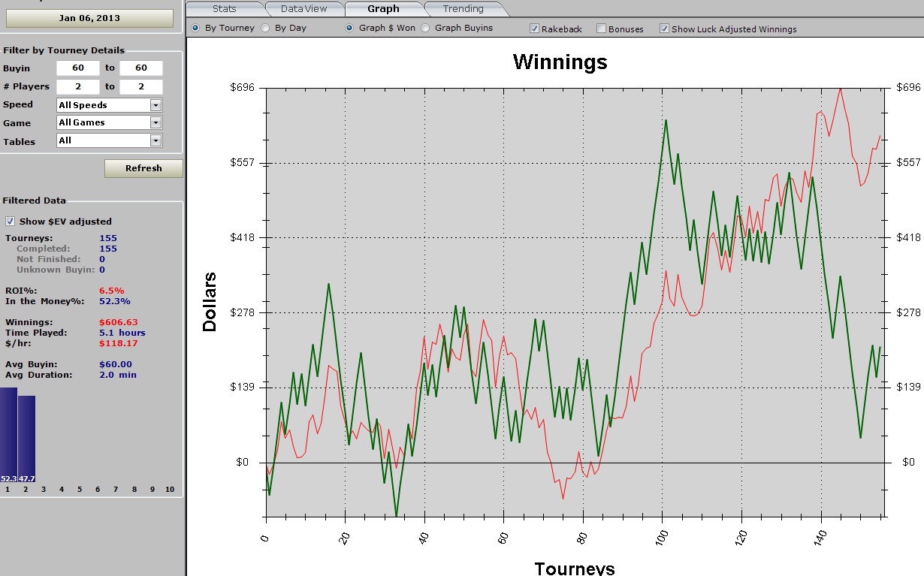Uncheck the Rakeback checkbox
The width and height of the screenshot is (924, 576).
click(535, 29)
